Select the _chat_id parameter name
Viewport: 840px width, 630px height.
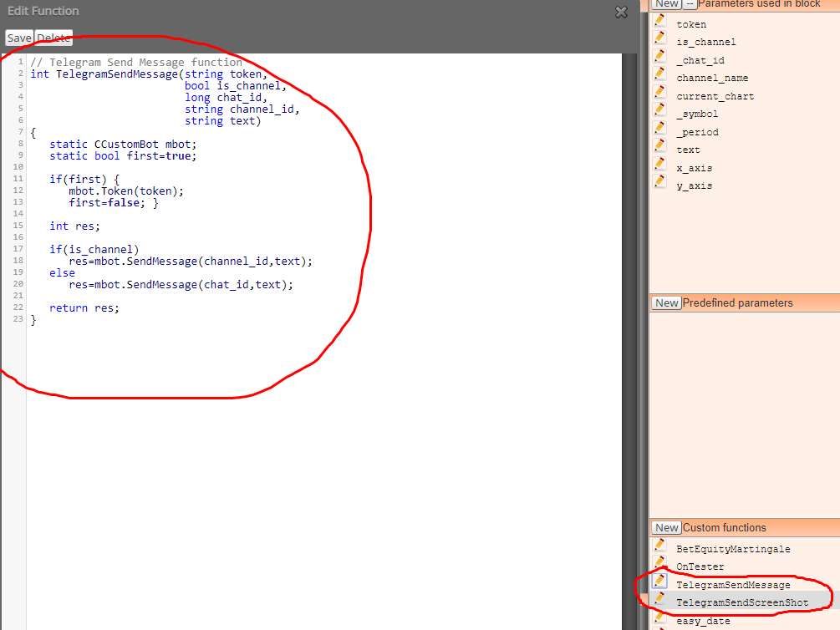pyautogui.click(x=700, y=60)
